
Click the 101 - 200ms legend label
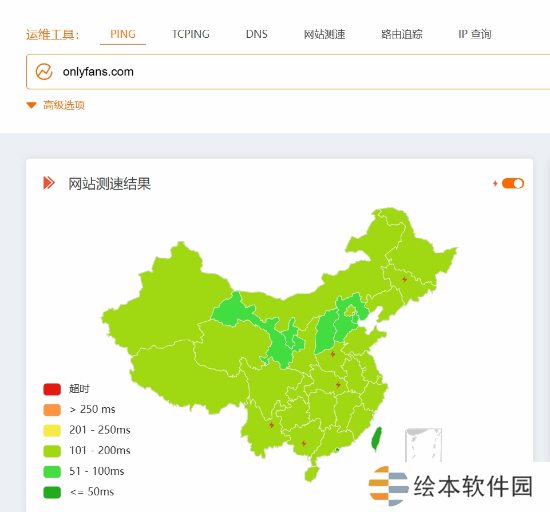[x=100, y=451]
